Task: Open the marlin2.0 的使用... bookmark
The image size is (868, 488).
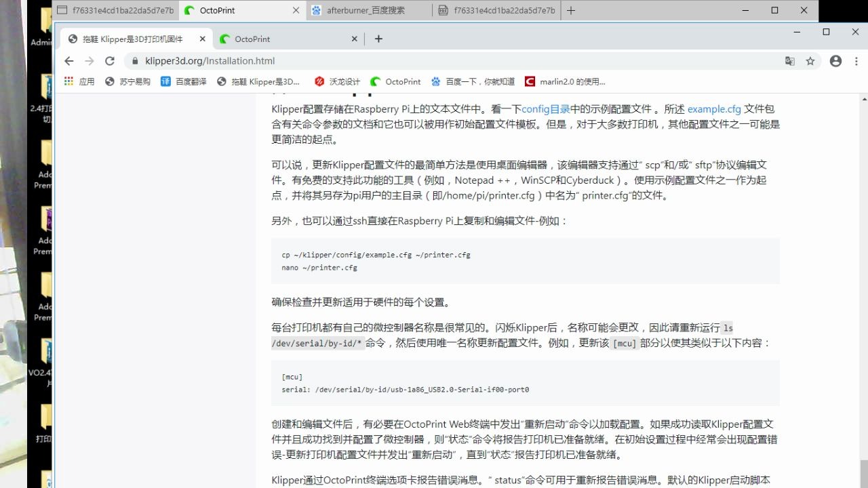Action: [566, 81]
